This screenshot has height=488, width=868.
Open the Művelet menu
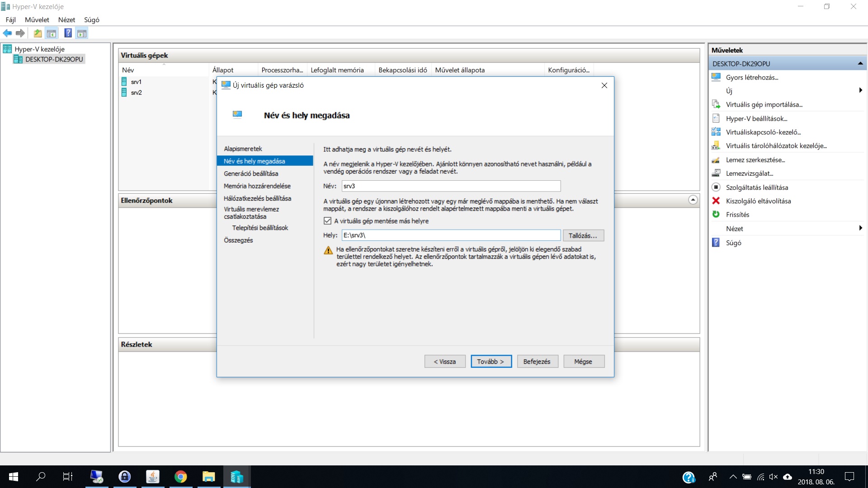pos(37,19)
